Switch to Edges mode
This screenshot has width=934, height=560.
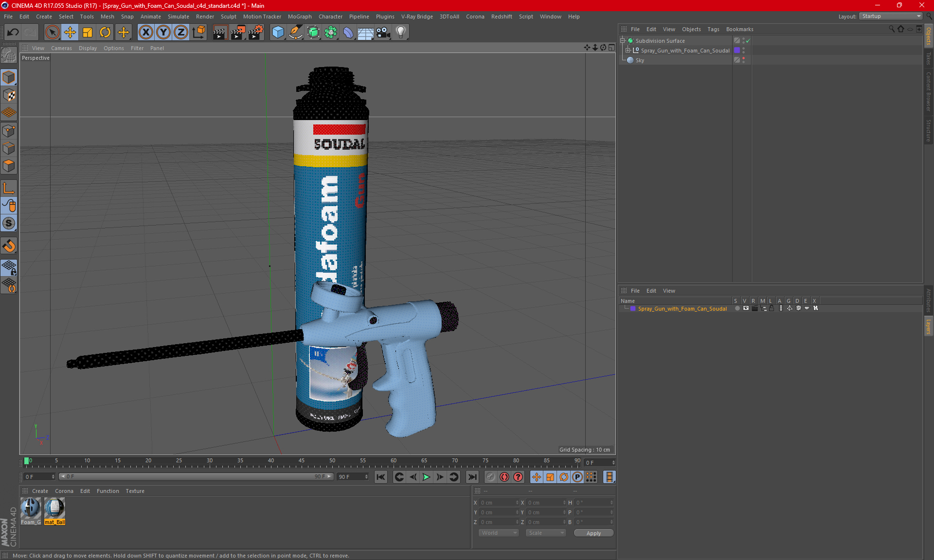tap(9, 148)
